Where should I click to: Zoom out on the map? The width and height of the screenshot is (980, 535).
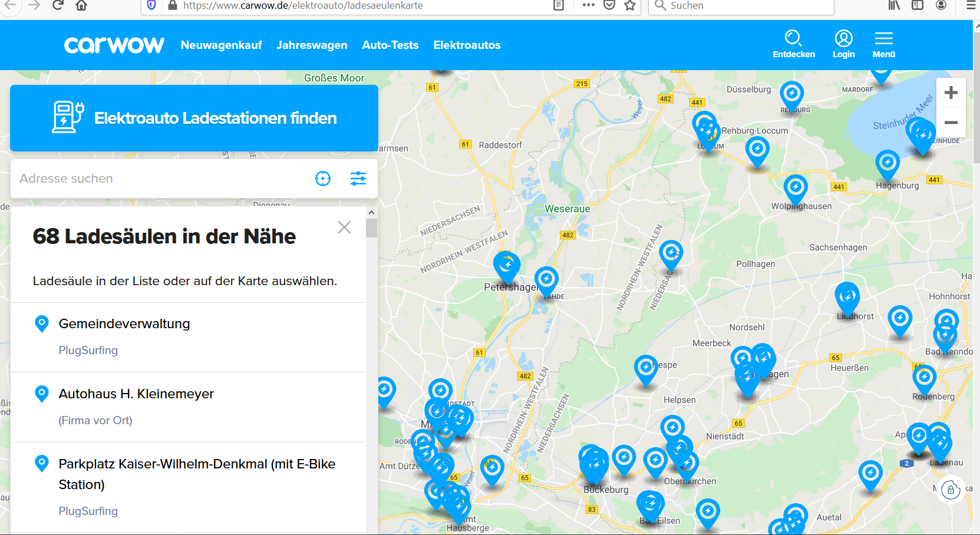951,123
